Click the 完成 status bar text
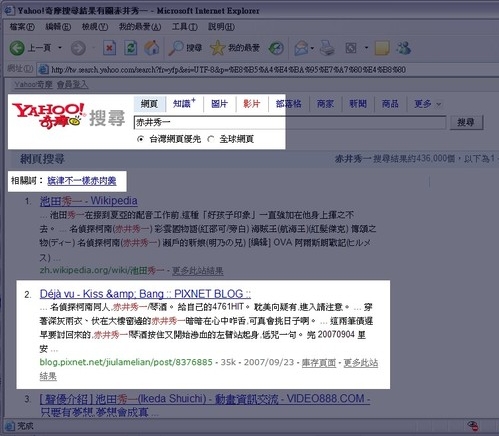Viewport: 499px width, 436px height. (25, 426)
